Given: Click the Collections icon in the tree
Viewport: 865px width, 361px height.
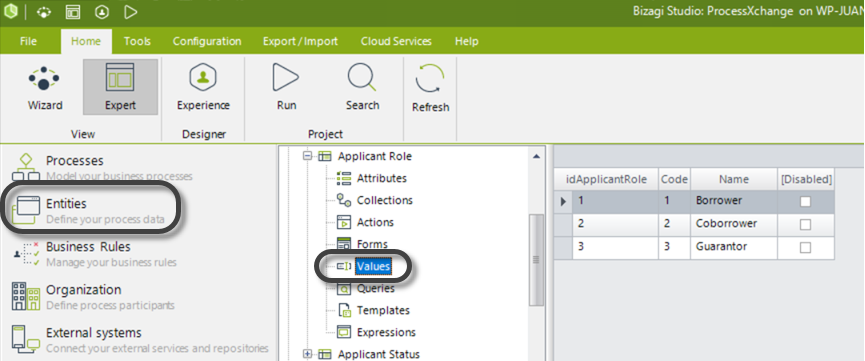Looking at the screenshot, I should click(344, 200).
